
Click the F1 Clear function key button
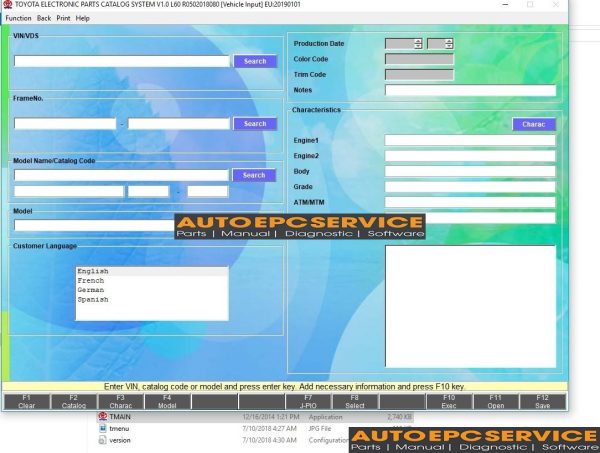coord(26,402)
